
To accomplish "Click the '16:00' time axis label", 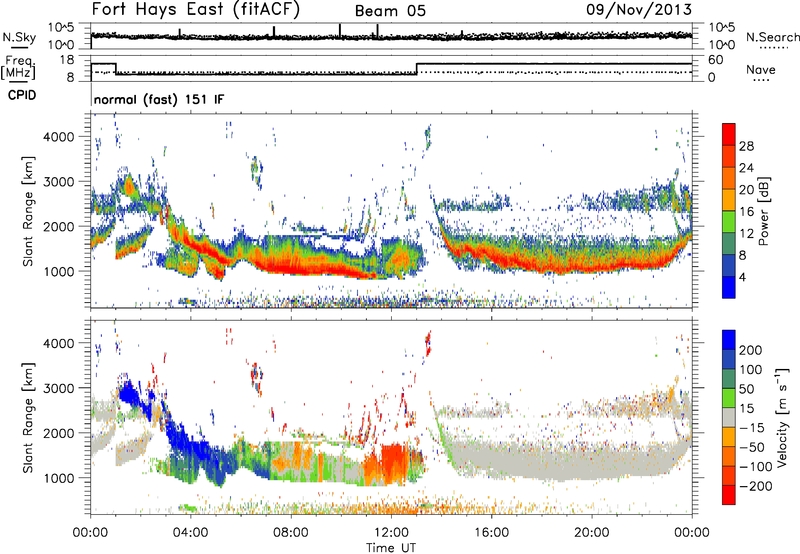I will tap(491, 532).
